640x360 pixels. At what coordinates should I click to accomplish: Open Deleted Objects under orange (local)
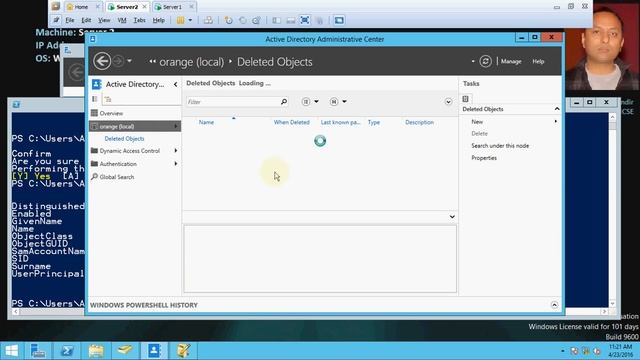tap(124, 139)
